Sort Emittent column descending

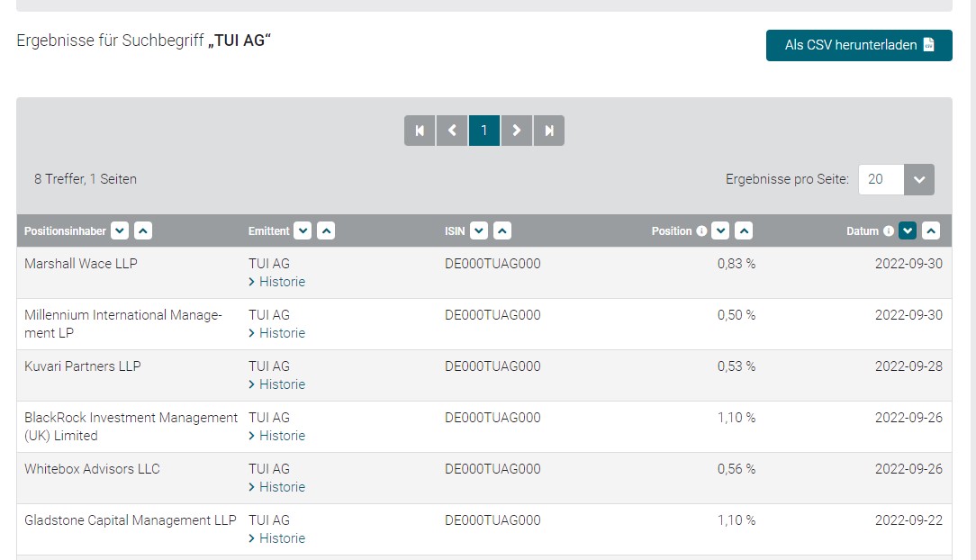[x=303, y=231]
